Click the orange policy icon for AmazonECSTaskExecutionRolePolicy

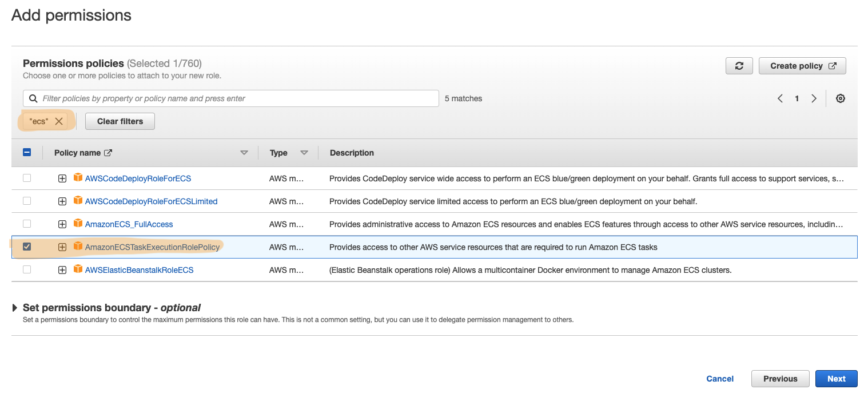click(x=78, y=247)
